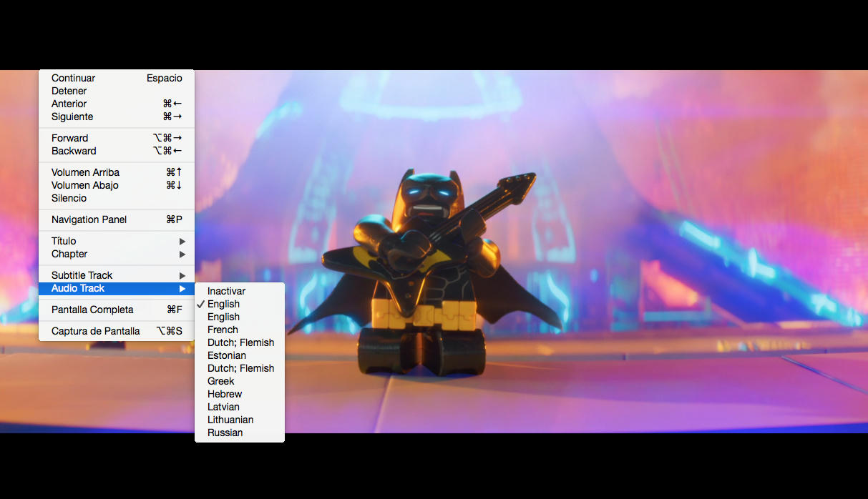Click the Backward menu entry

(x=74, y=151)
